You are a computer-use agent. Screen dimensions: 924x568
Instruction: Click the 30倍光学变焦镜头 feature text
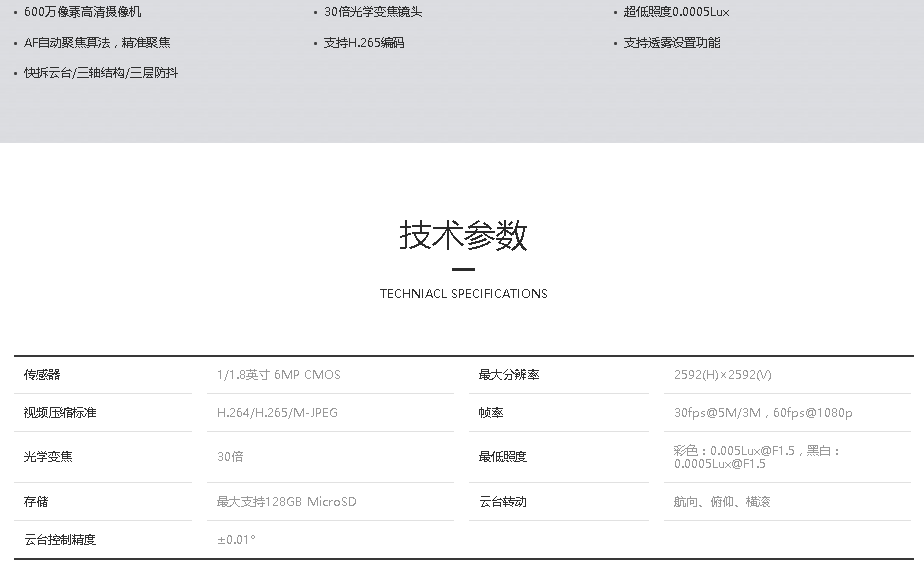click(373, 12)
